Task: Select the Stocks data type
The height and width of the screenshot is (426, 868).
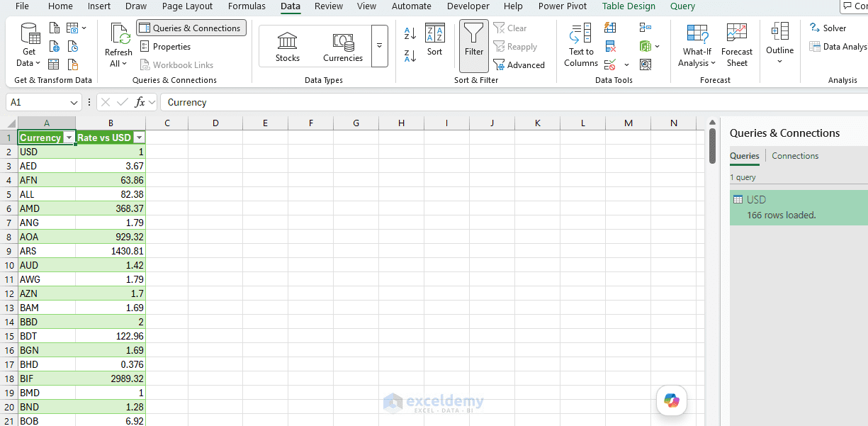Action: point(288,47)
